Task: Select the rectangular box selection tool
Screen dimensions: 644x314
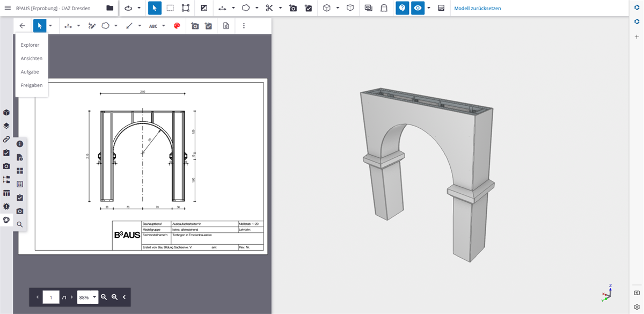Action: (x=170, y=8)
